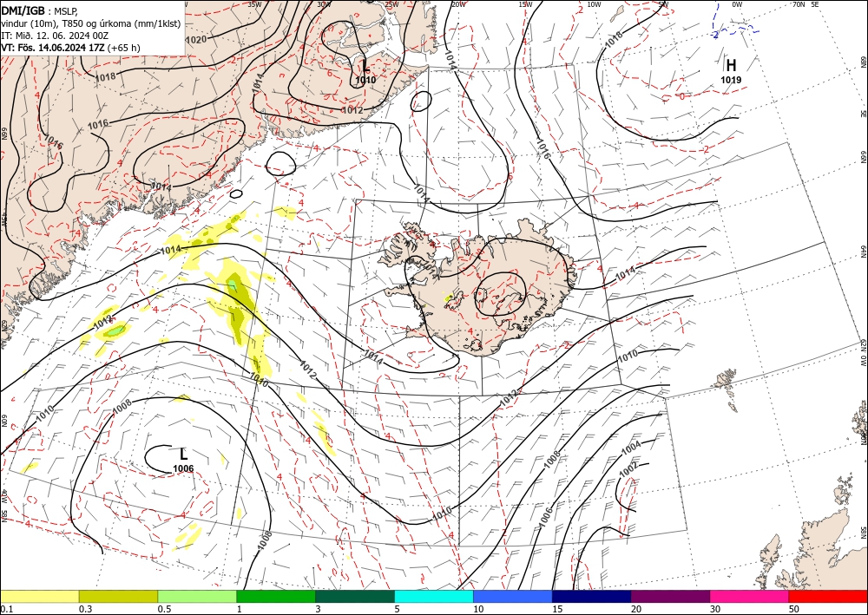The width and height of the screenshot is (868, 615).
Task: Click the '1019' high pressure value
Action: (731, 80)
